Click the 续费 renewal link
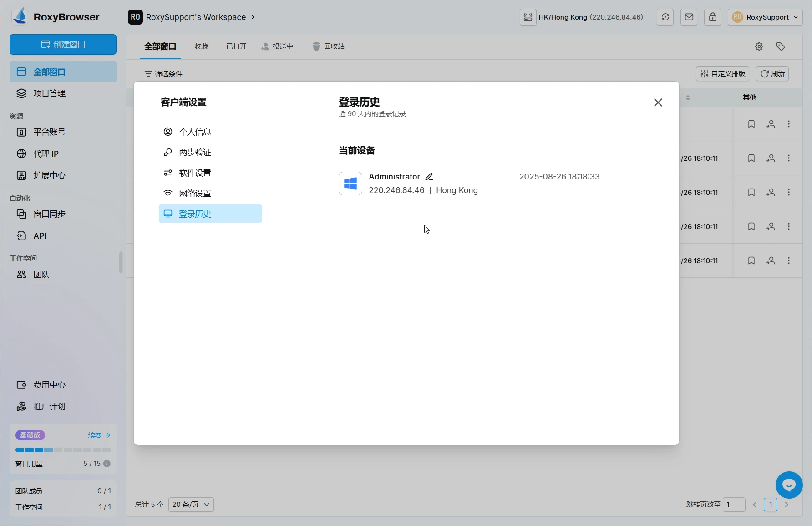This screenshot has width=812, height=526. [99, 435]
